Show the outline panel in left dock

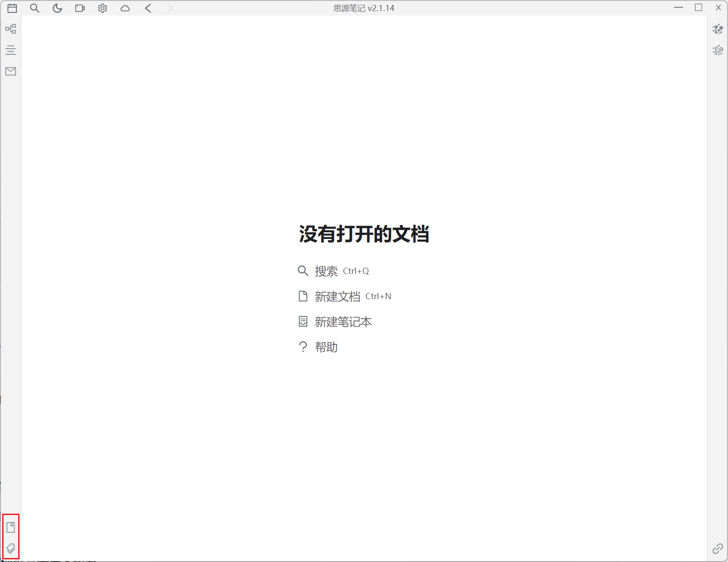pyautogui.click(x=11, y=50)
